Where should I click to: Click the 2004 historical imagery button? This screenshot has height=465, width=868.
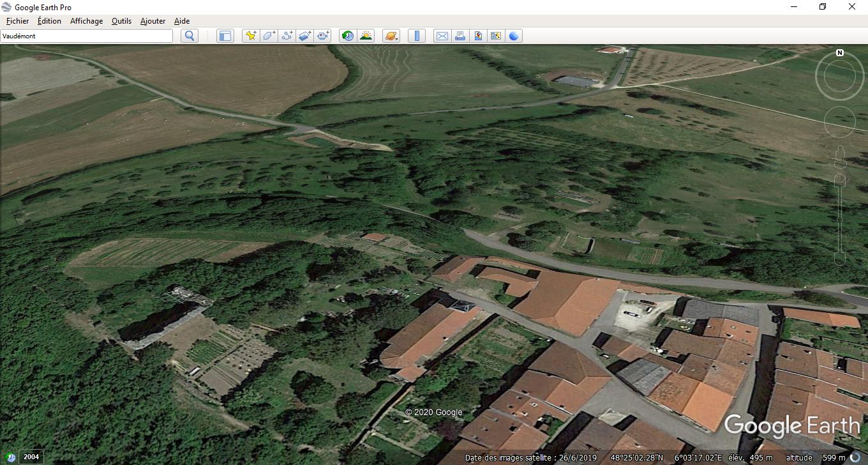(x=31, y=457)
